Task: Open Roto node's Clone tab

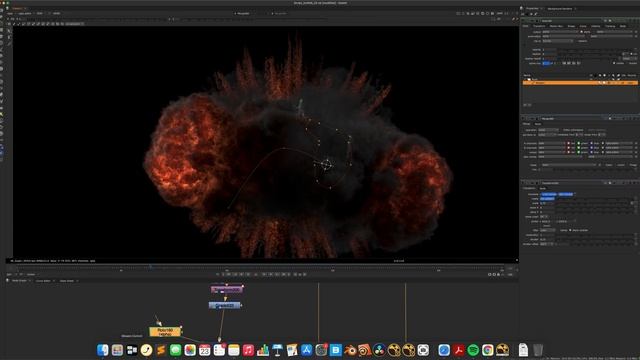Action: 583,26
